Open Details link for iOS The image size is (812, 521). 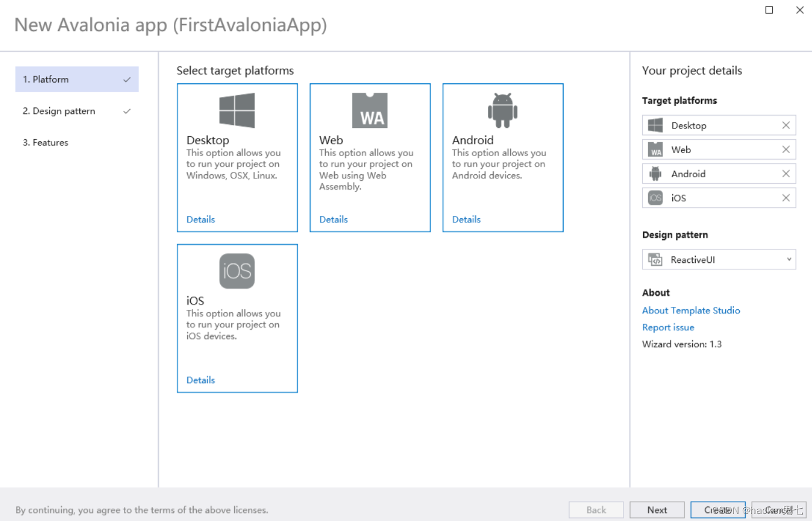(x=201, y=380)
